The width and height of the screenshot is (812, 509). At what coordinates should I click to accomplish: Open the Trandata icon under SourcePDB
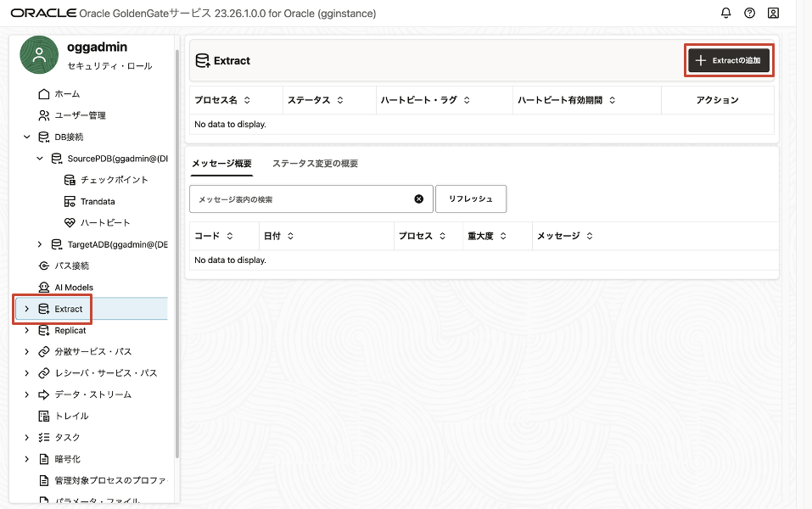[70, 202]
